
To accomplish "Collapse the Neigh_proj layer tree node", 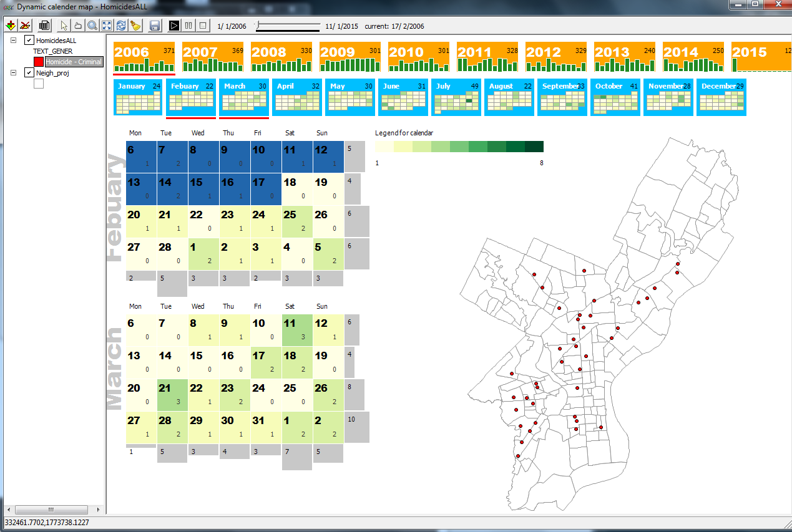I will [14, 72].
